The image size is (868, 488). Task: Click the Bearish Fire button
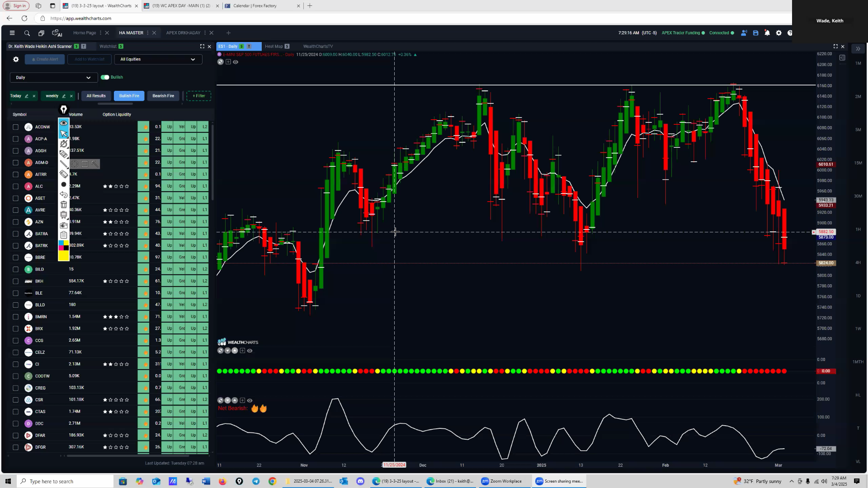[163, 96]
